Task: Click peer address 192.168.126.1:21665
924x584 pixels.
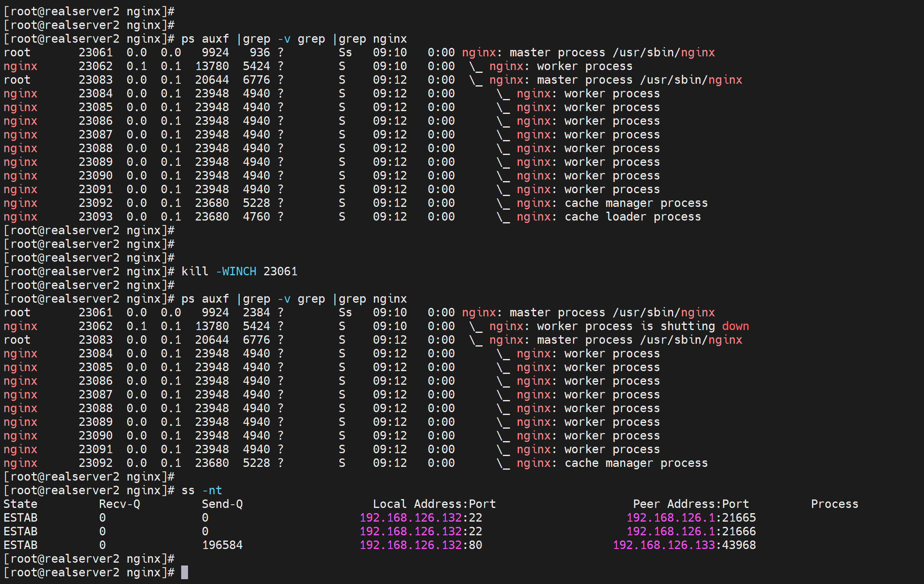Action: [691, 518]
